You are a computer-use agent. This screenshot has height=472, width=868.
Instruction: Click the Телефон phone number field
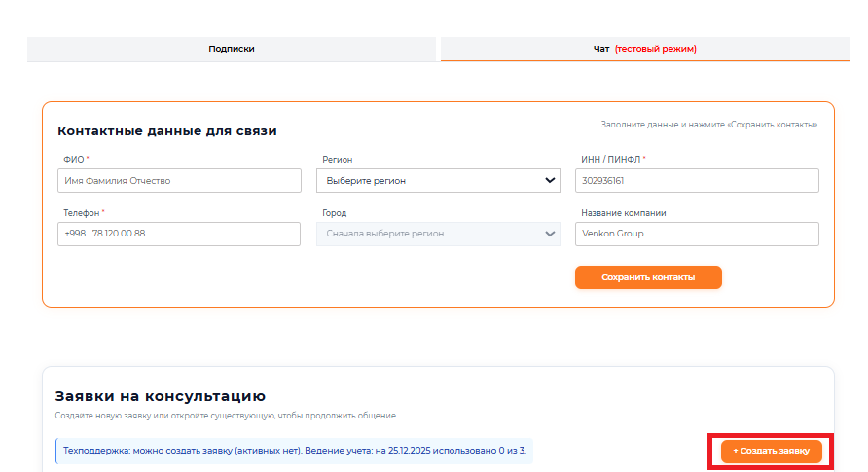click(x=180, y=234)
